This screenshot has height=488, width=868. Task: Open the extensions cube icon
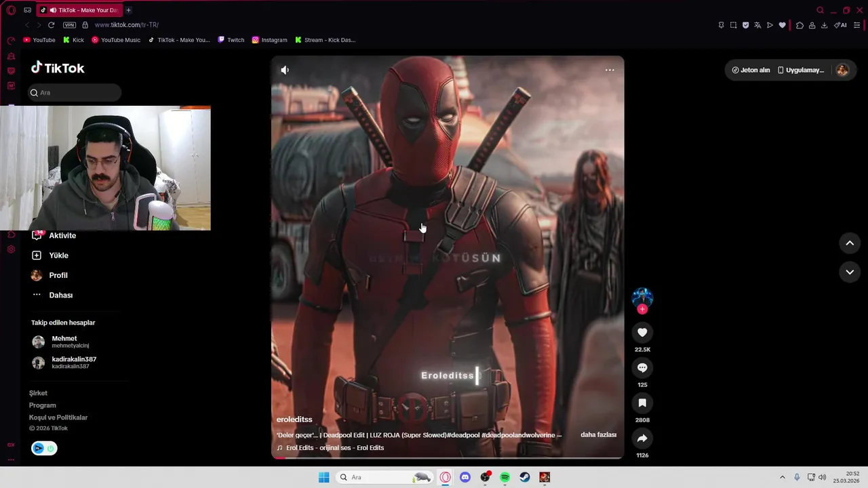click(x=800, y=25)
